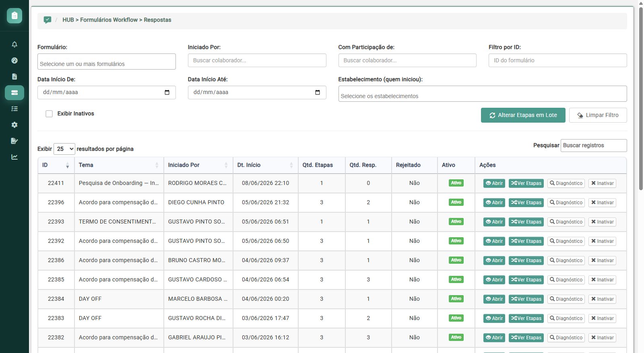Open settings gear icon in sidebar

(x=14, y=125)
